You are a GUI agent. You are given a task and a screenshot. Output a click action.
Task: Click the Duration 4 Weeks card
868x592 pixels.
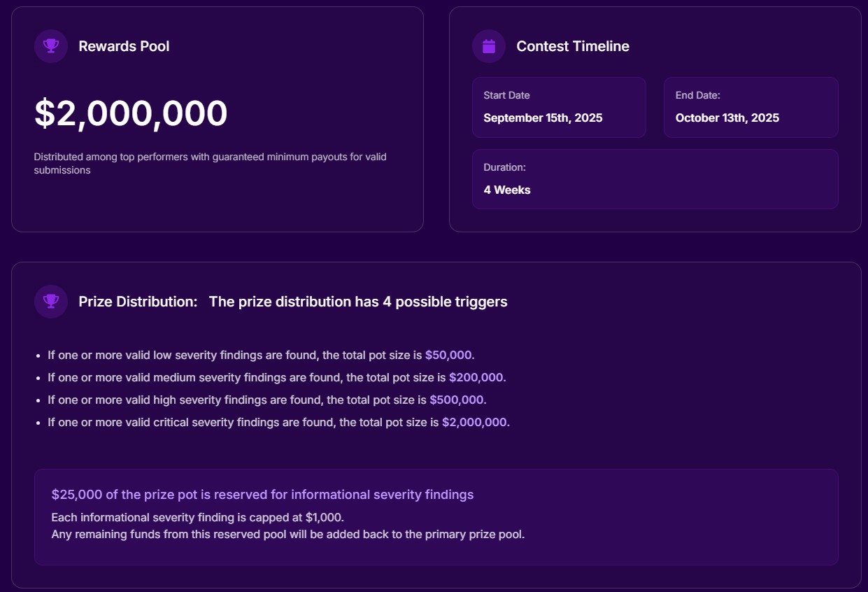[655, 179]
